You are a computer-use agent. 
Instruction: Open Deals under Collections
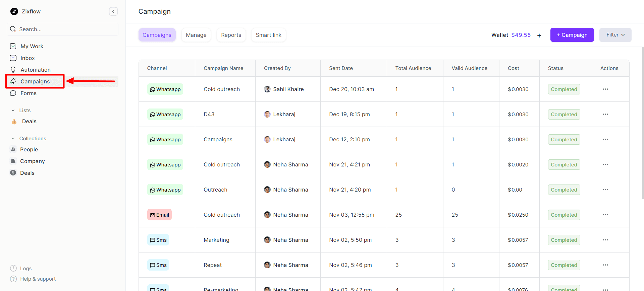point(27,173)
